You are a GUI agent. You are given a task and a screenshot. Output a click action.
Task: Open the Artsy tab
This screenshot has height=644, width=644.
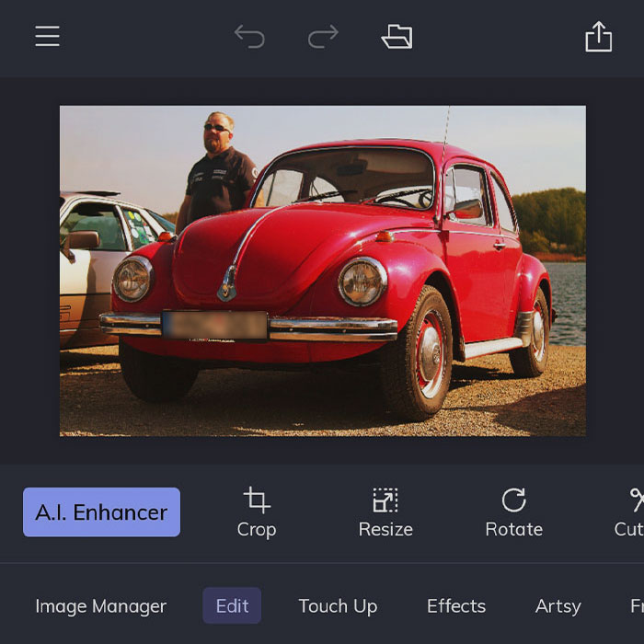tap(558, 606)
